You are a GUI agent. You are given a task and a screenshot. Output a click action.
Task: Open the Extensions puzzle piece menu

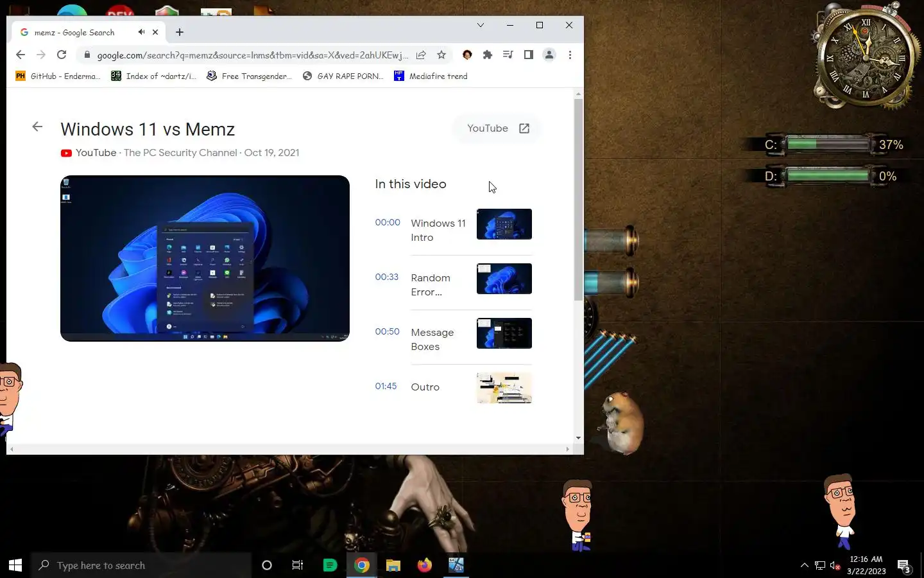pyautogui.click(x=488, y=55)
